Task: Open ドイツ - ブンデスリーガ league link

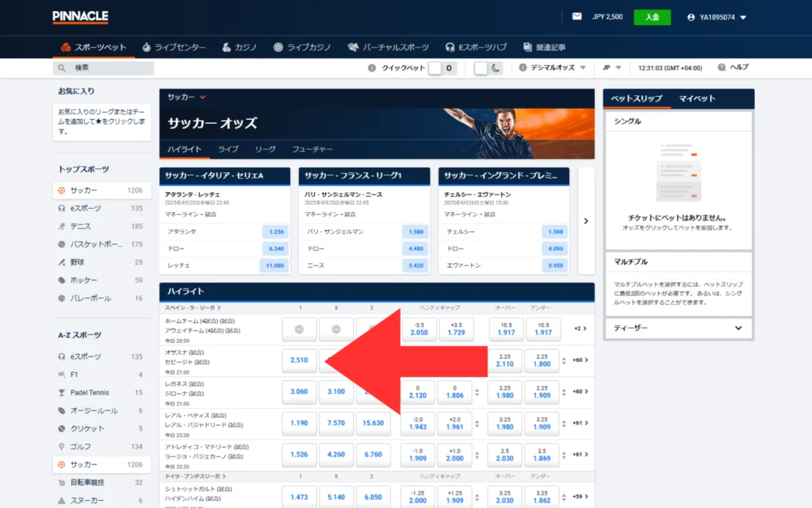Action: [x=195, y=476]
